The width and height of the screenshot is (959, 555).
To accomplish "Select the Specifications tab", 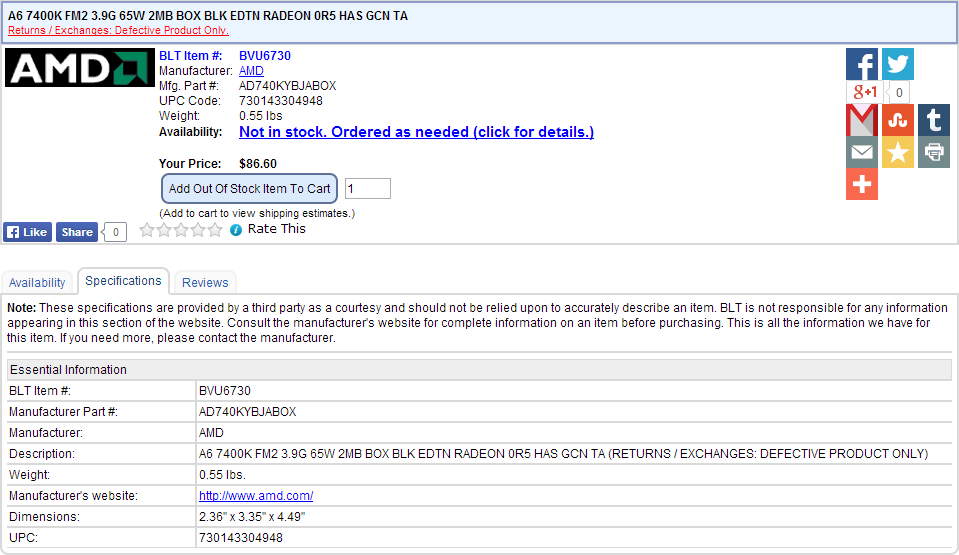I will pos(123,281).
